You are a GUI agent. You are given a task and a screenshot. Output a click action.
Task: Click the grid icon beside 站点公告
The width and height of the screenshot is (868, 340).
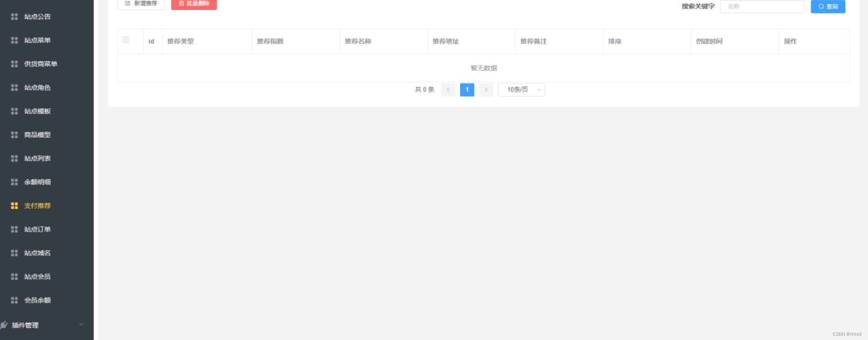[14, 17]
